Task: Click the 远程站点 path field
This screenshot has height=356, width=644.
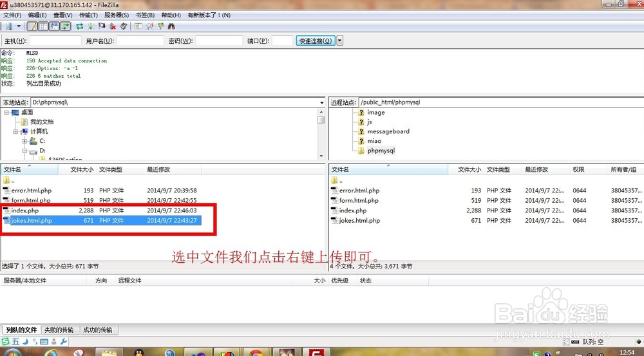Action: (500, 102)
